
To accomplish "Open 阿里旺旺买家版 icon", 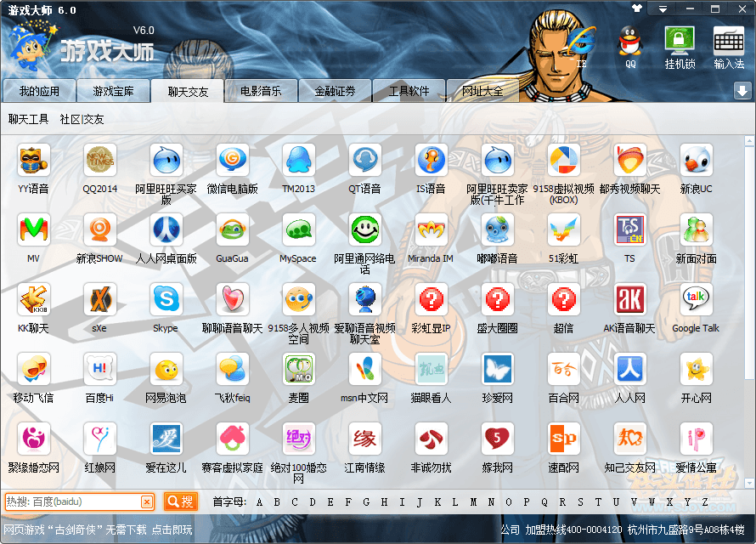I will point(166,160).
